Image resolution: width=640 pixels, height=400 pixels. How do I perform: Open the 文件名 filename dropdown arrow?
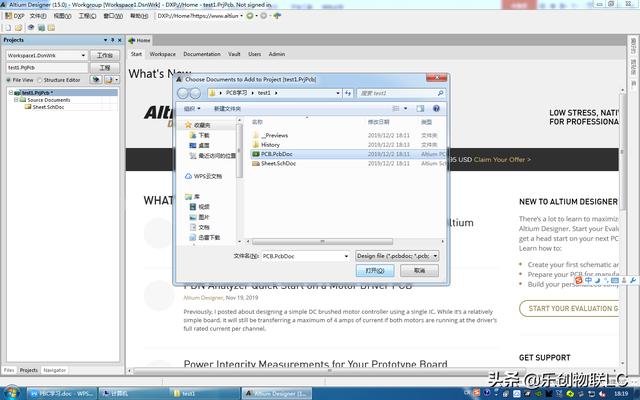pyautogui.click(x=346, y=256)
